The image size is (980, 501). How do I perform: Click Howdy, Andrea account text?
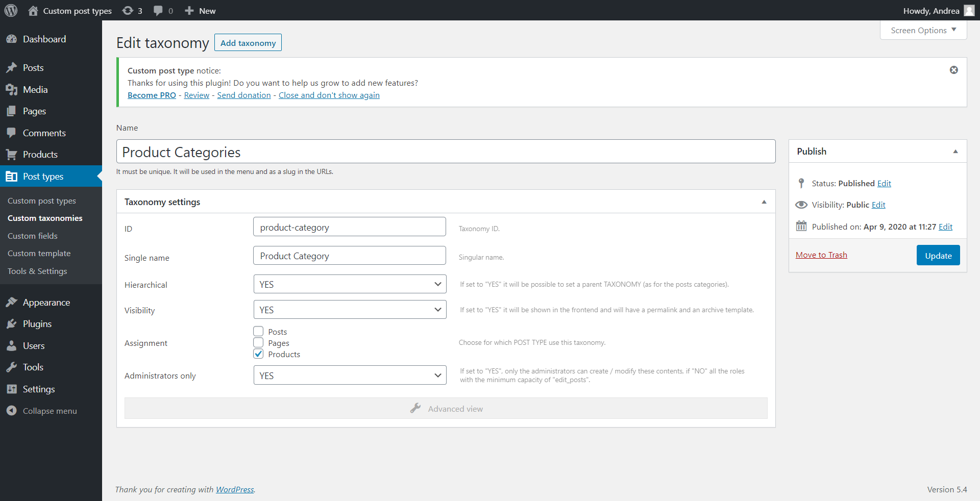click(932, 11)
